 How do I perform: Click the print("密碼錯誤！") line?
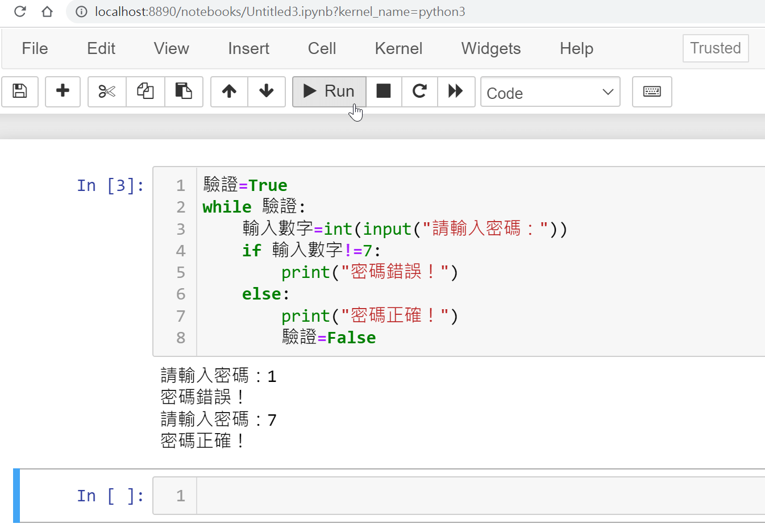point(370,272)
